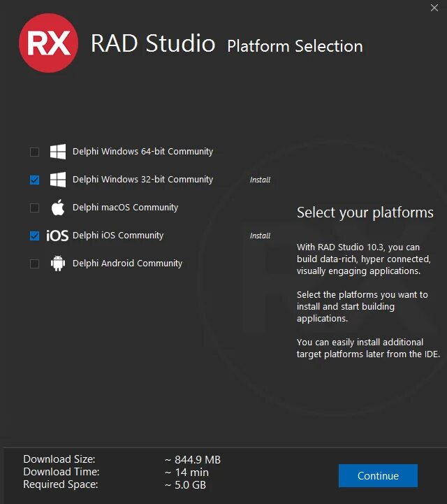Viewport: 447px width, 504px height.
Task: Click the ~ 14 min download time value
Action: coord(186,472)
